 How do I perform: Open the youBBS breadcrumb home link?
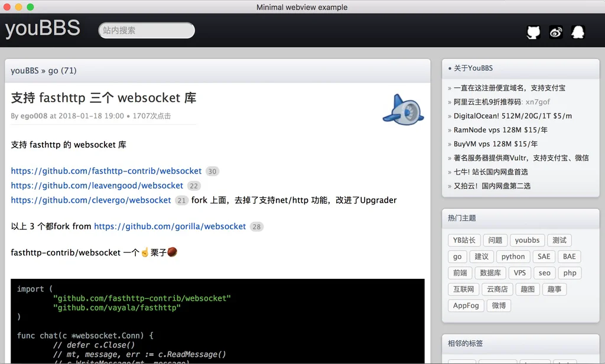click(x=24, y=71)
